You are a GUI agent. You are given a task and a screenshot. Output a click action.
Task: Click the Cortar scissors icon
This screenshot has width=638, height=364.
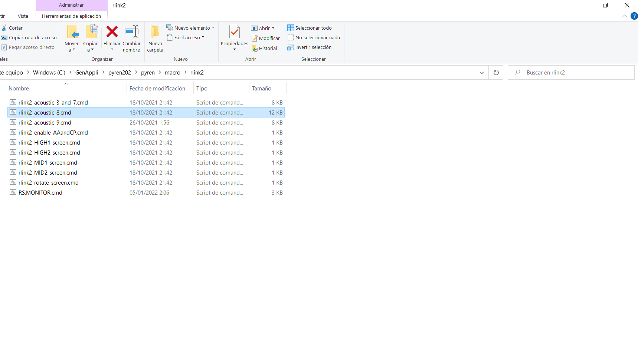[x=4, y=28]
